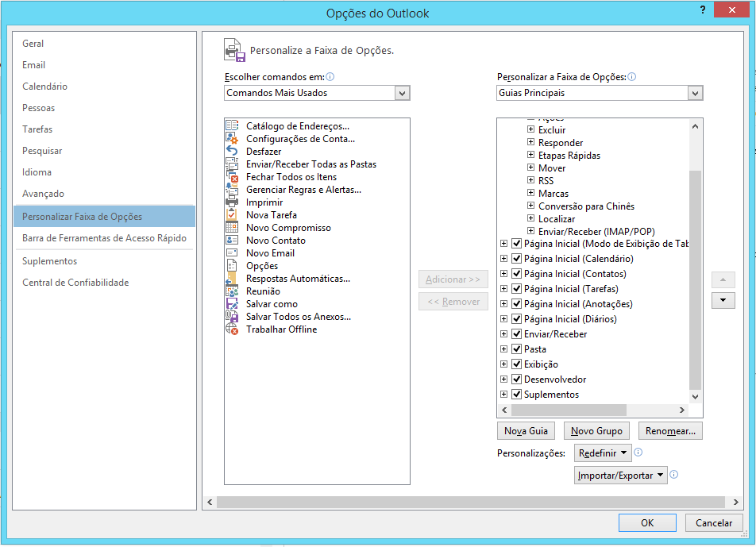Click vertical scrollbar thumb in ribbon tree
This screenshot has width=756, height=547.
click(695, 279)
